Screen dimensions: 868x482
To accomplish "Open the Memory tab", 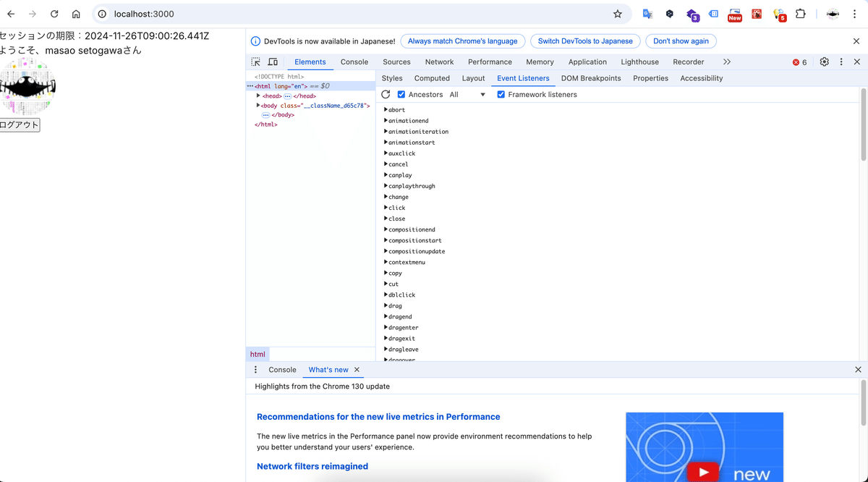I will point(540,62).
